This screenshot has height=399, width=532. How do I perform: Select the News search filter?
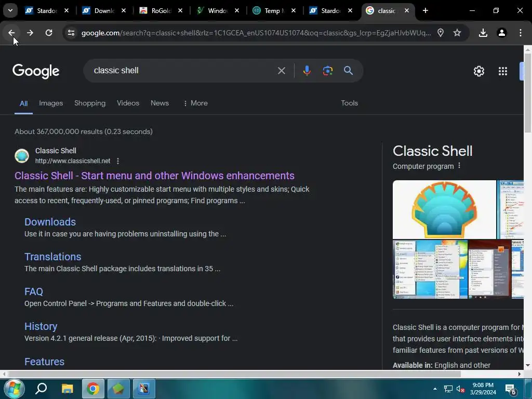[x=159, y=103]
